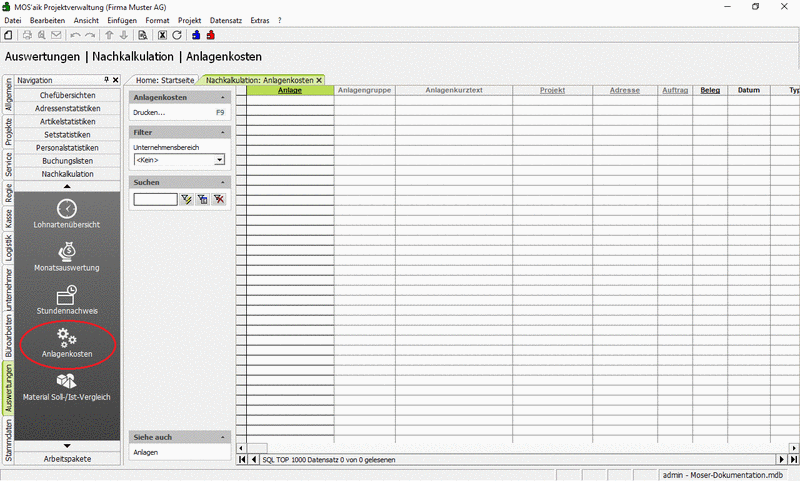Collapse the Anlagenkosten section
The height and width of the screenshot is (481, 800).
[222, 97]
